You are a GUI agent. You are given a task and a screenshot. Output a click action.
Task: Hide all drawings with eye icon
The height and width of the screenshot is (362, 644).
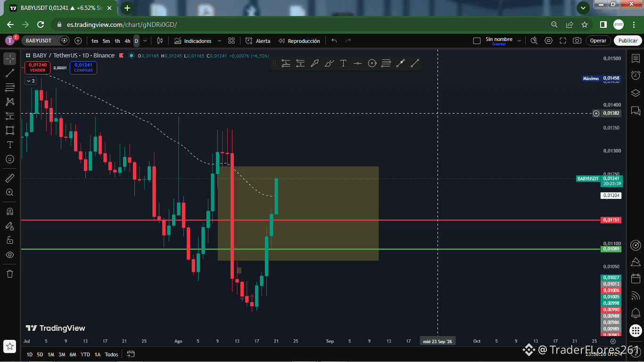(10, 255)
